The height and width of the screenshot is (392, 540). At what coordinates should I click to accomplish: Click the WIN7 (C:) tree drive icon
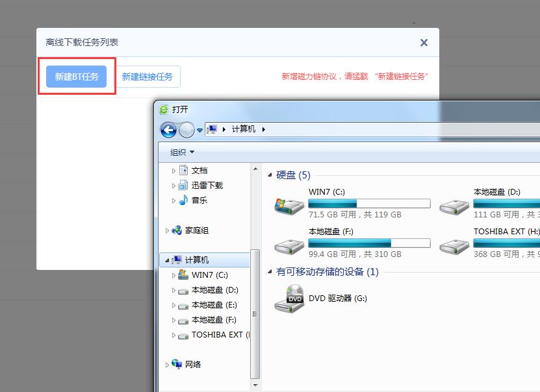click(183, 275)
